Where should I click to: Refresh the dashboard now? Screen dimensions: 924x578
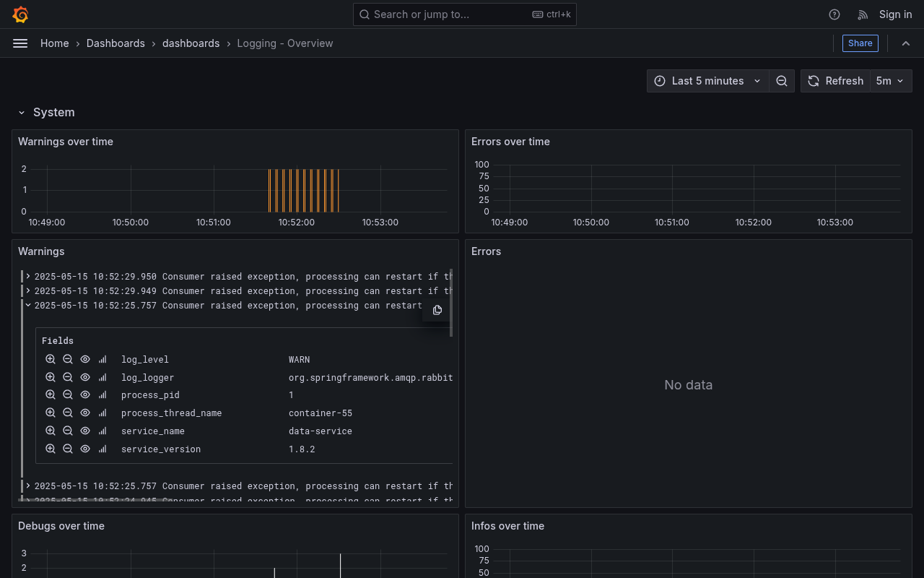(835, 81)
